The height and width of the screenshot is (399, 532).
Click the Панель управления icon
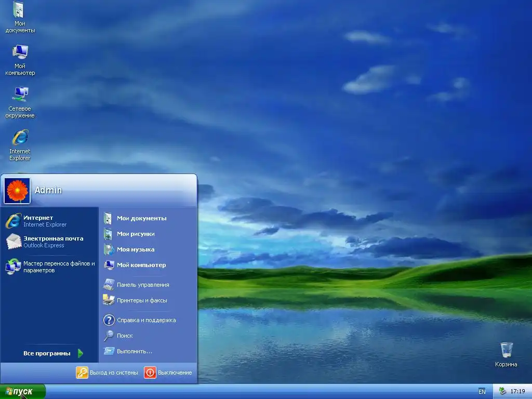coord(109,284)
